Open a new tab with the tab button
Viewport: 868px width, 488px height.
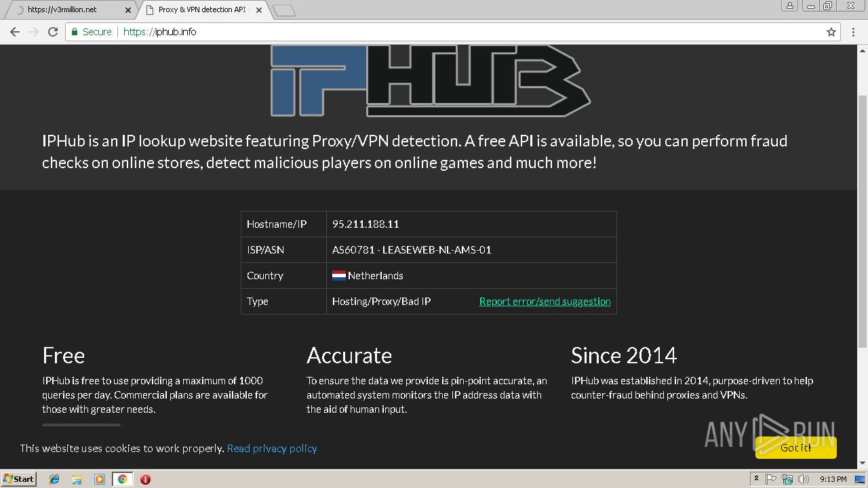[x=283, y=10]
